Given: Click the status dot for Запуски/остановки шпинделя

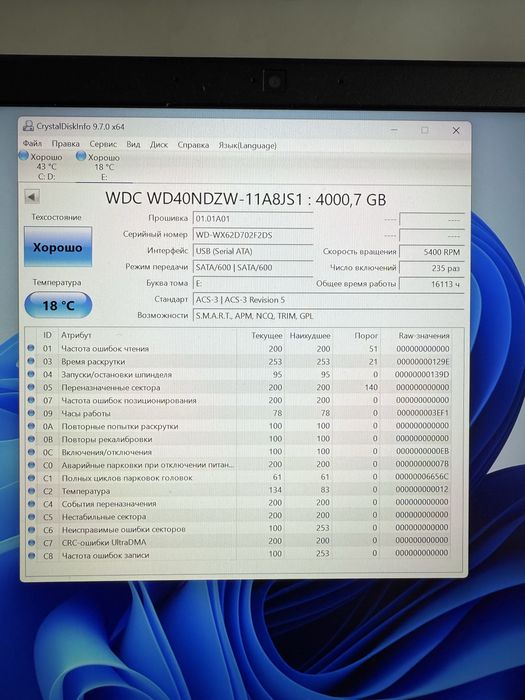Looking at the screenshot, I should click(x=31, y=374).
